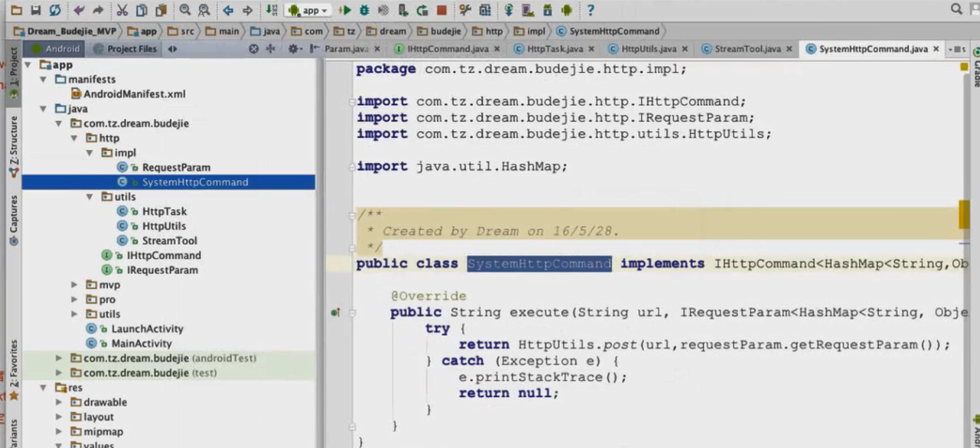Start debugging with the bug icon
This screenshot has height=448, width=980.
364,11
